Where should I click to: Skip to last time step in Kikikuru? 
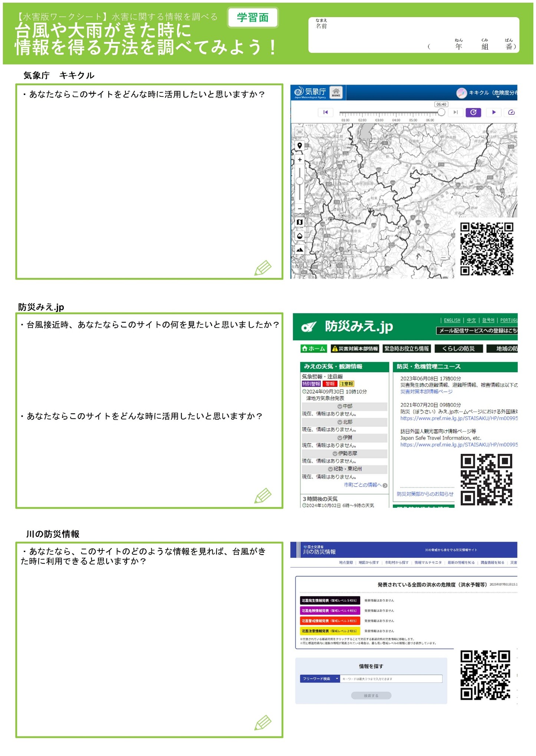[x=456, y=112]
